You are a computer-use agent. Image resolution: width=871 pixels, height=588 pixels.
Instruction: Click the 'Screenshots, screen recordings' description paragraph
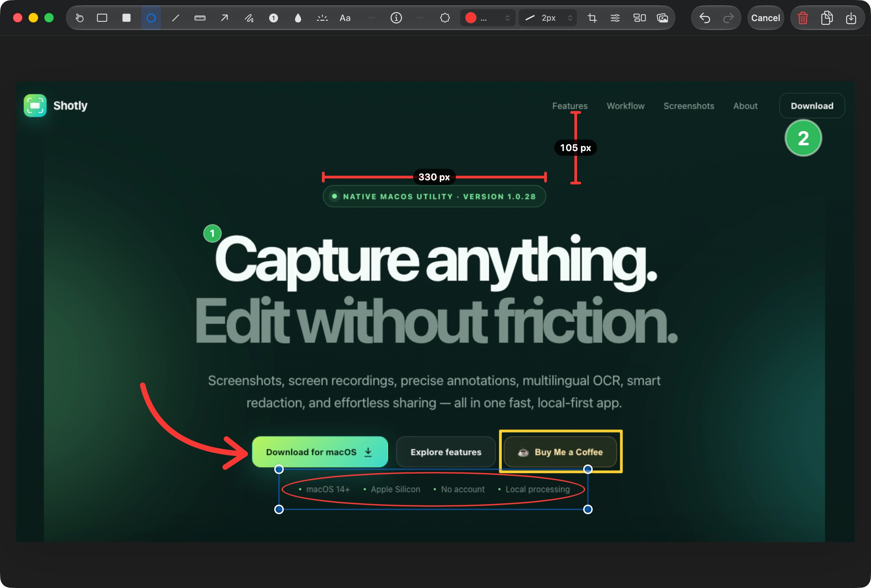tap(434, 392)
